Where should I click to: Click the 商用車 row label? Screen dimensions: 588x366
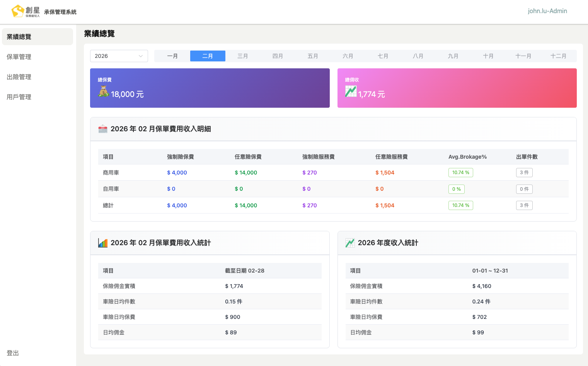[x=111, y=173]
